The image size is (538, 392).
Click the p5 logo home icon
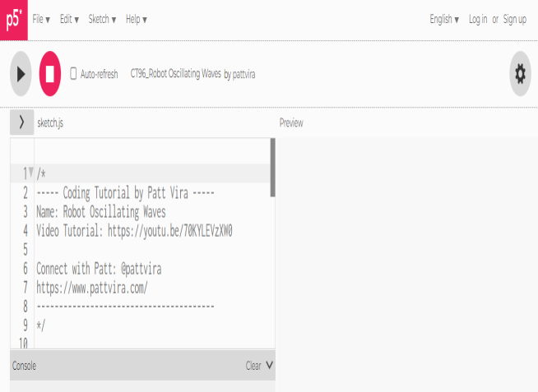[x=14, y=20]
